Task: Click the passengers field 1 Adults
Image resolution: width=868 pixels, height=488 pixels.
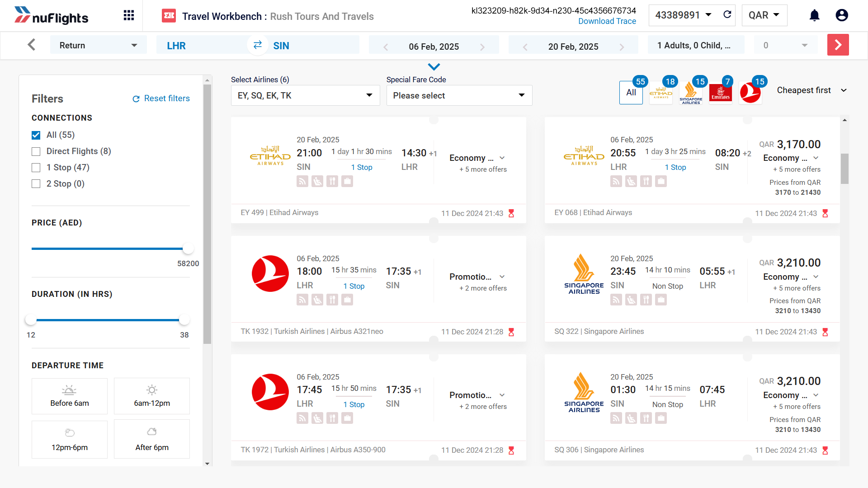Action: 696,45
